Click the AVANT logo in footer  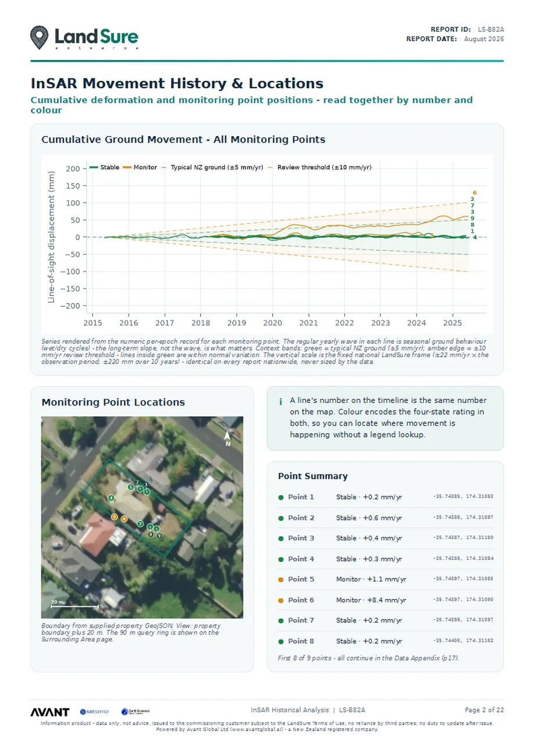[50, 712]
